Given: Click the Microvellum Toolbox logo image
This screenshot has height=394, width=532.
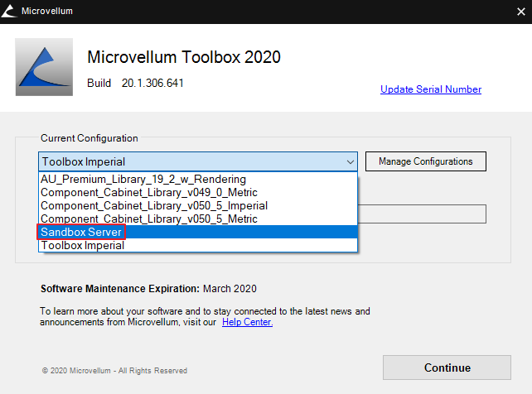Looking at the screenshot, I should point(44,67).
